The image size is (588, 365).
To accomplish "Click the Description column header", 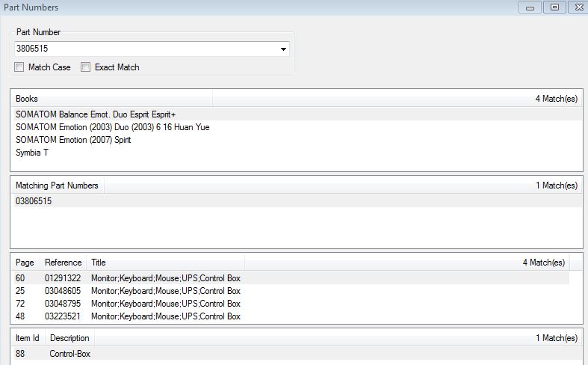I will click(x=69, y=338).
